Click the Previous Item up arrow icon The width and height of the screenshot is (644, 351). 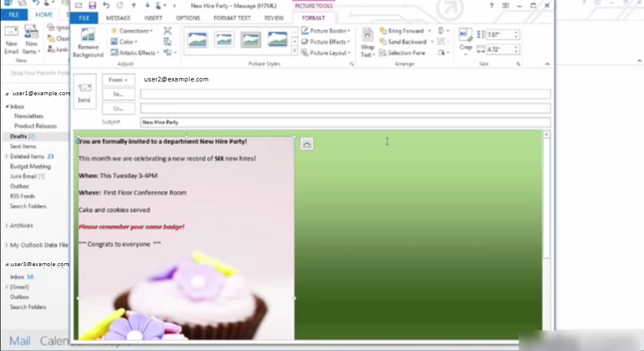(134, 5)
